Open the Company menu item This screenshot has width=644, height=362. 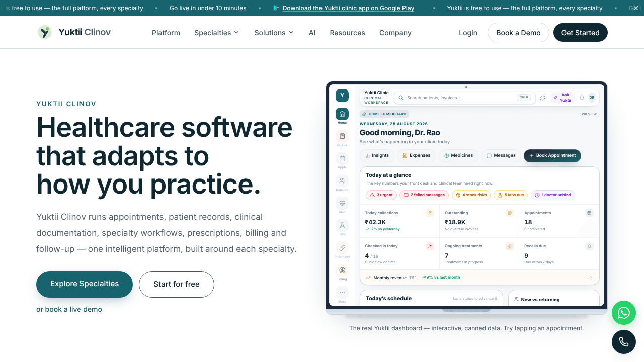coord(395,33)
